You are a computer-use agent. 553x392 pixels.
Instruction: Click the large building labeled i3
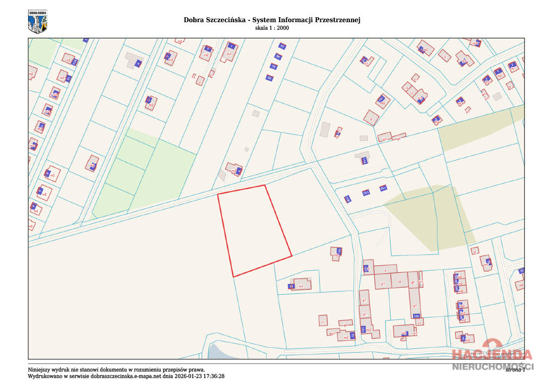[400, 281]
